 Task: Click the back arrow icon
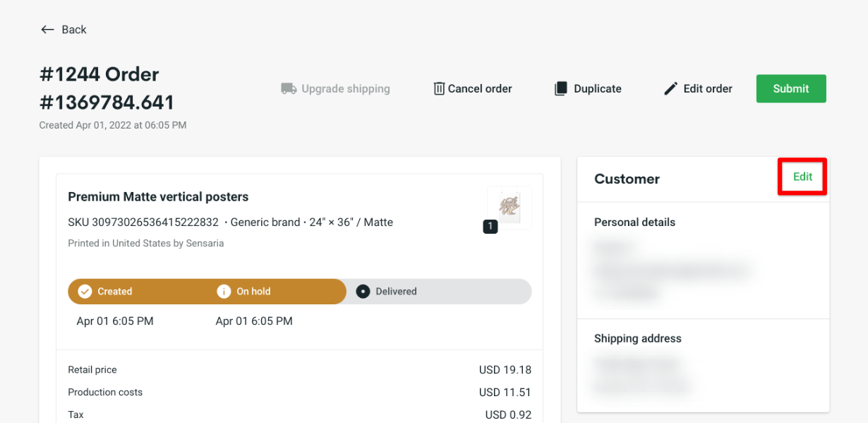point(47,30)
